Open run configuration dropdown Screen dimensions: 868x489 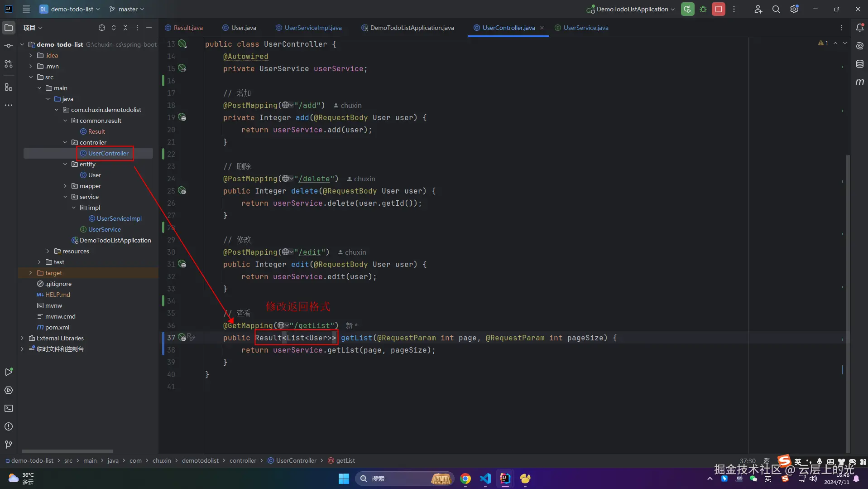tap(631, 9)
